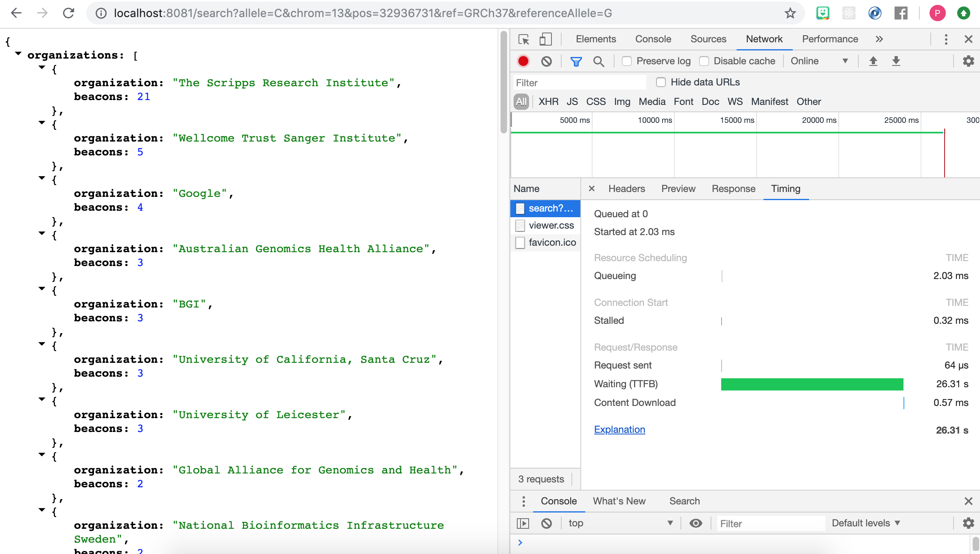980x554 pixels.
Task: Check the Disable cache option
Action: (704, 61)
